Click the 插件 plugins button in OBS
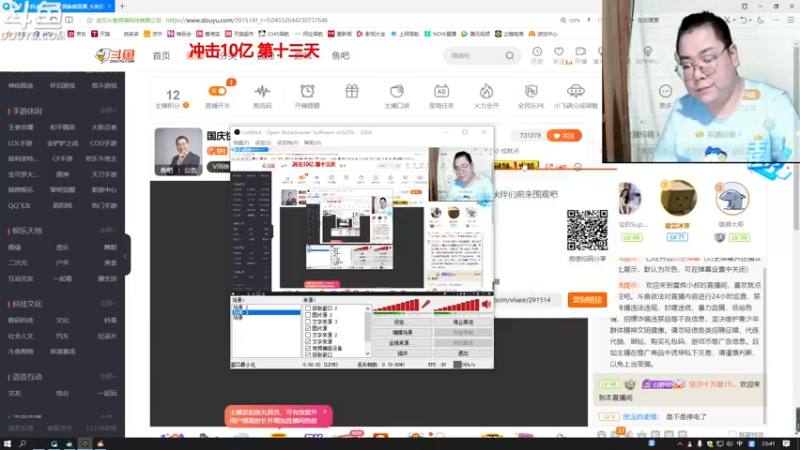 point(402,353)
